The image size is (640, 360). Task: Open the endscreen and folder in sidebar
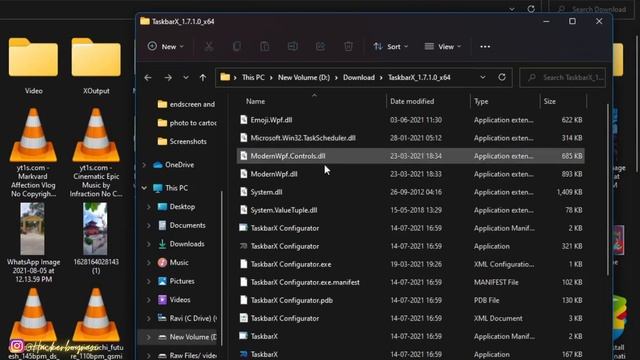pos(187,104)
